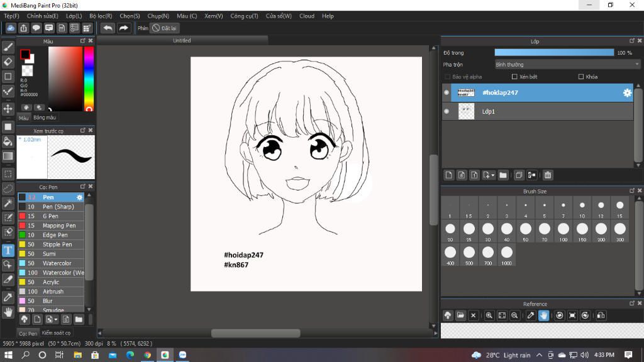Toggle the Bảo vệ alpha checkbox

click(447, 77)
